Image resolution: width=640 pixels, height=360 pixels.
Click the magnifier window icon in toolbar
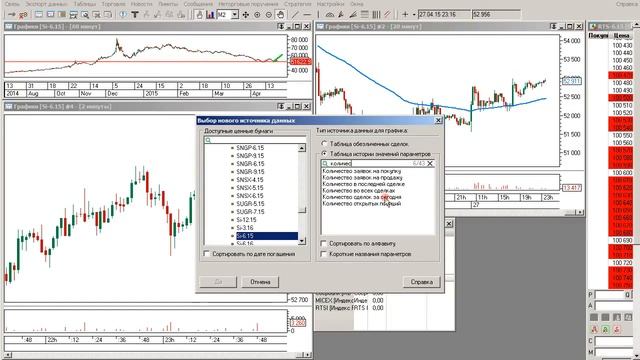85,15
